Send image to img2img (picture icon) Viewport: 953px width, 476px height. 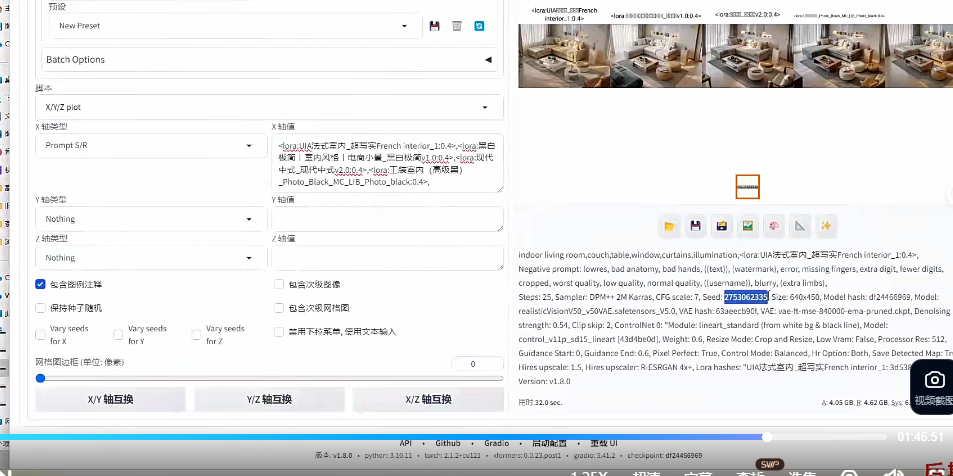pyautogui.click(x=748, y=226)
